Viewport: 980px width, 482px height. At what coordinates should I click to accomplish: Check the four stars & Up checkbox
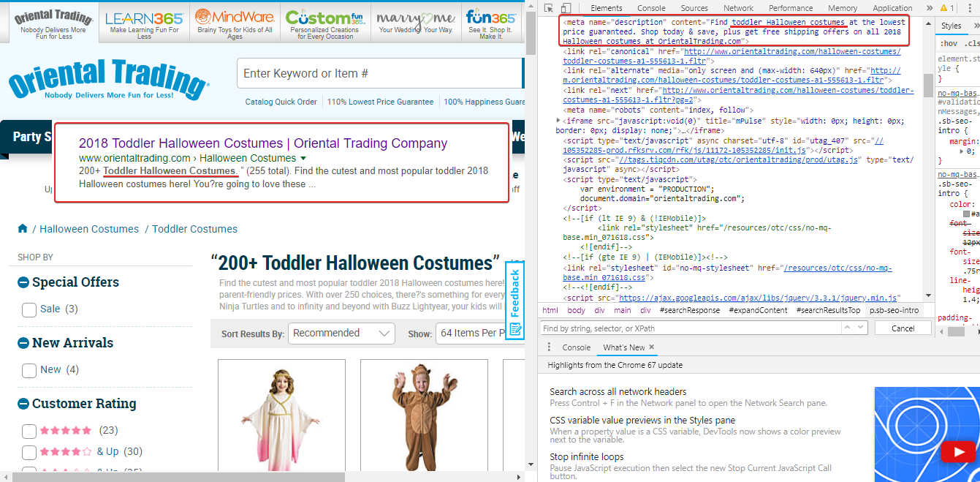pyautogui.click(x=29, y=453)
